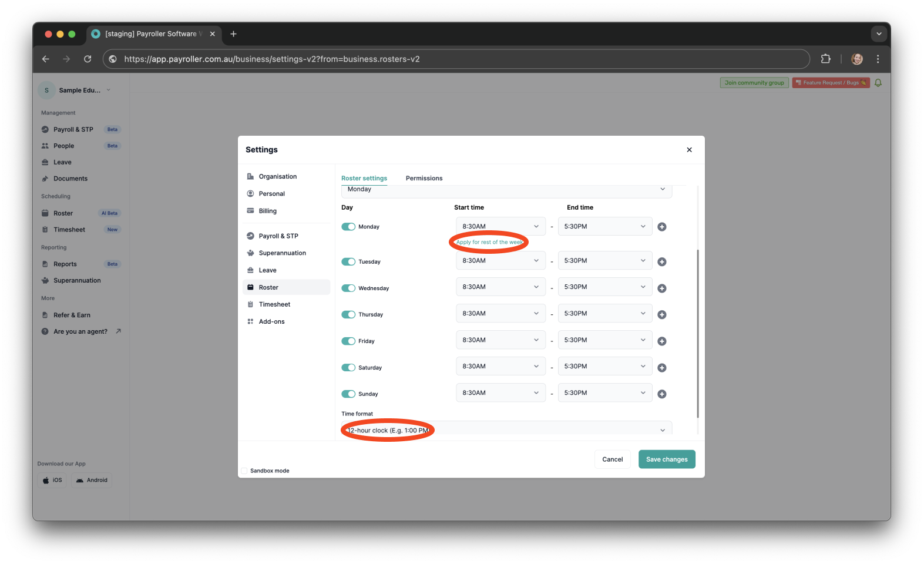Toggle Thursday working day switch
The height and width of the screenshot is (564, 924).
[x=348, y=315]
